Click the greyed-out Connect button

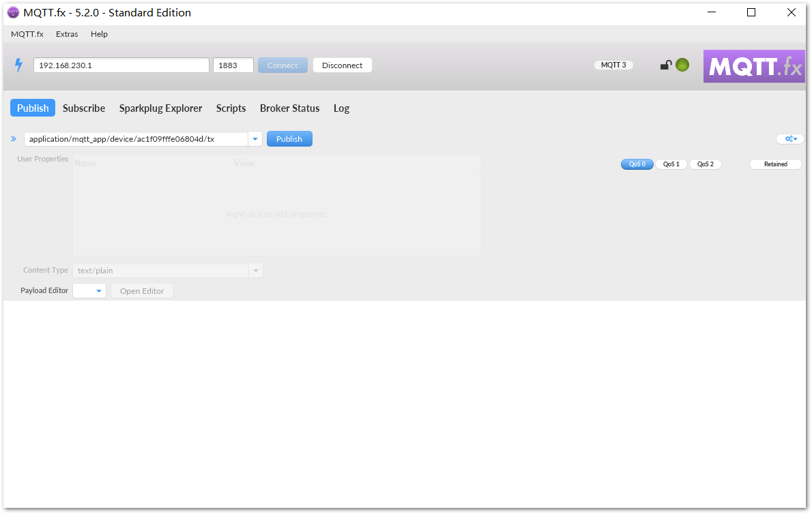coord(282,65)
